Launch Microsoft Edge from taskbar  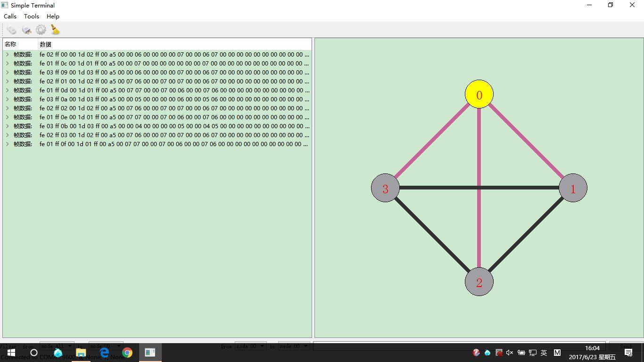(104, 353)
